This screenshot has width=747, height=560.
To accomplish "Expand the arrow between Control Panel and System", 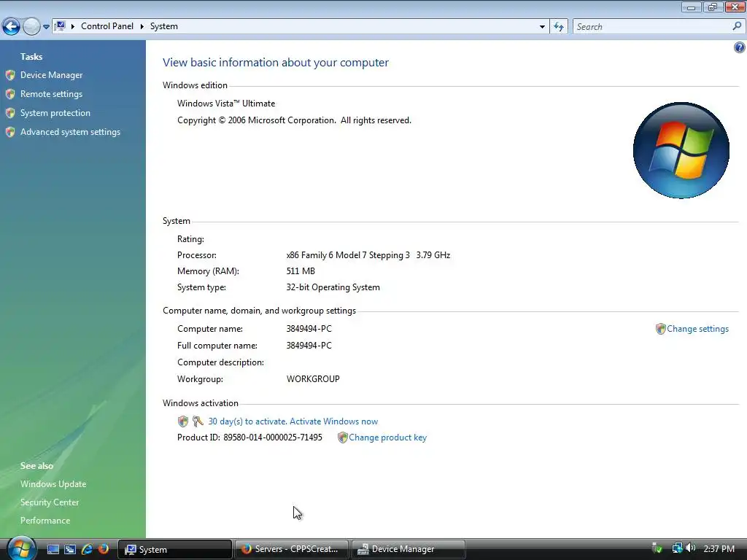I will [x=142, y=27].
